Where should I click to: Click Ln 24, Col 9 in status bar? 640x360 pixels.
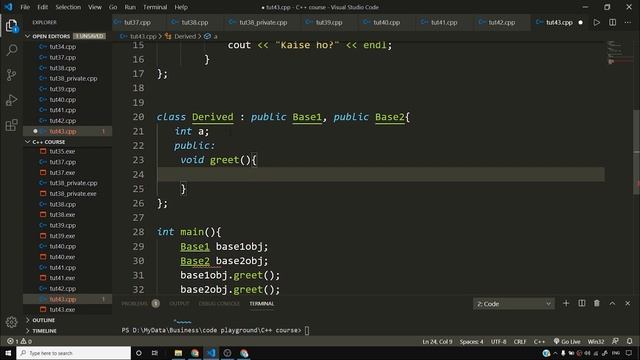tap(437, 341)
